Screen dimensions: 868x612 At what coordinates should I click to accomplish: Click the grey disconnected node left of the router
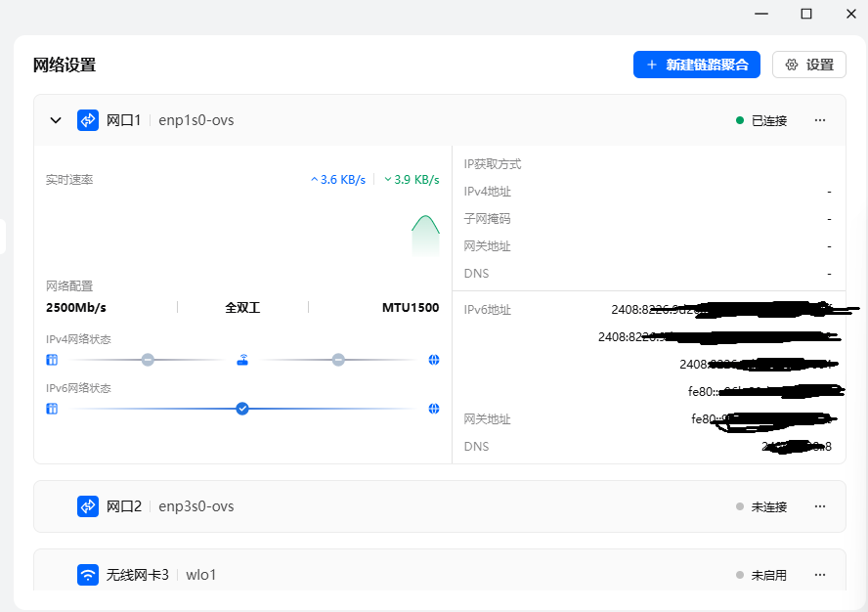[x=148, y=360]
